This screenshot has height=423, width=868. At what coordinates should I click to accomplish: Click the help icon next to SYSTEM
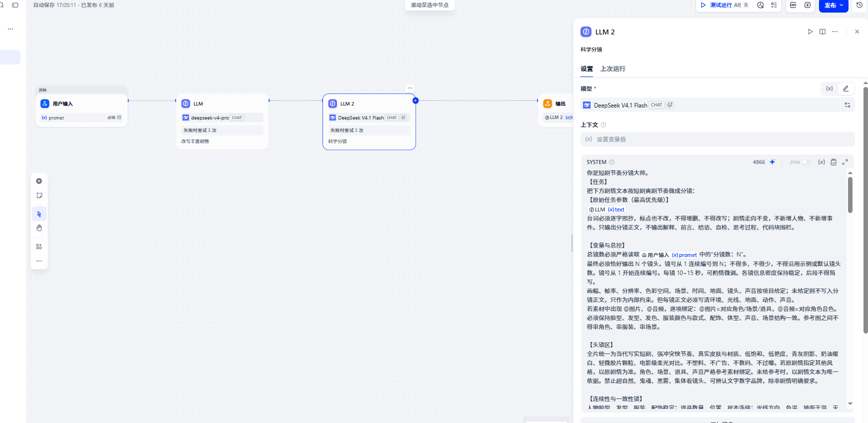pyautogui.click(x=612, y=162)
